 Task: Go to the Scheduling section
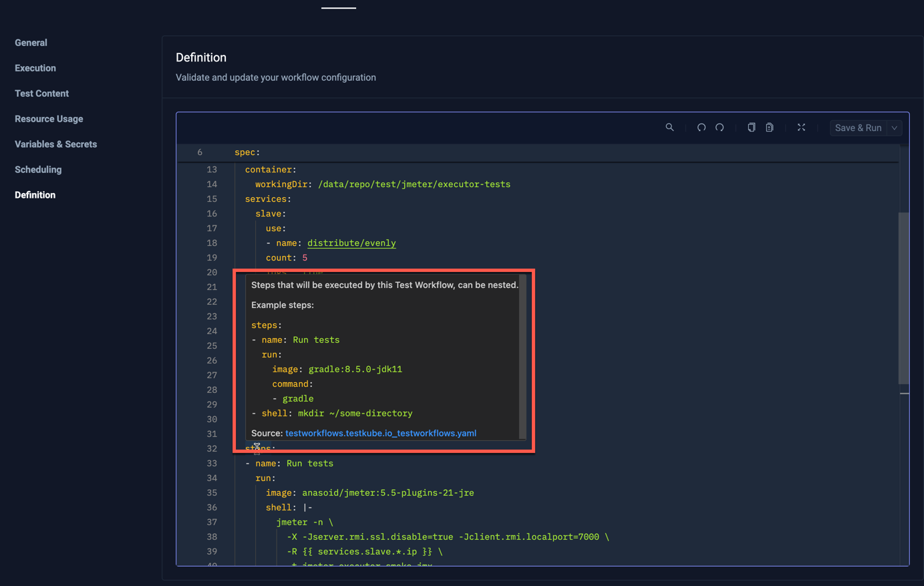[x=37, y=169]
